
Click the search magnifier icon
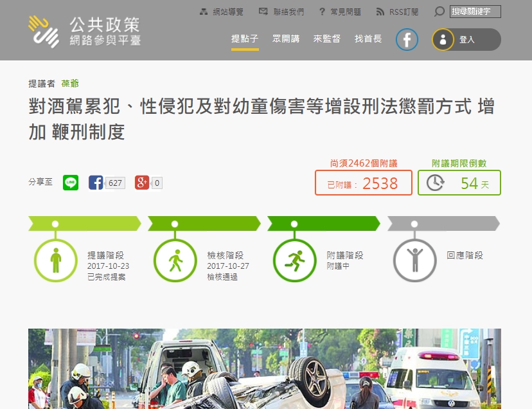click(x=439, y=12)
